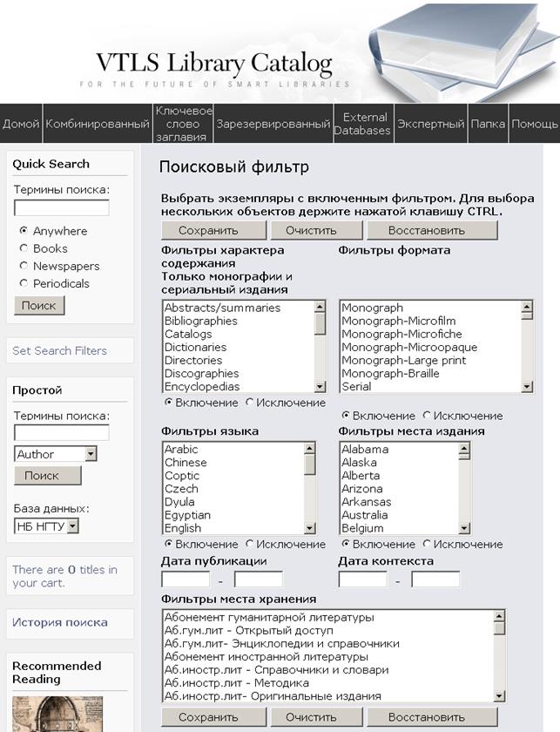Select Encyclopedias in the content filter list

(x=214, y=386)
